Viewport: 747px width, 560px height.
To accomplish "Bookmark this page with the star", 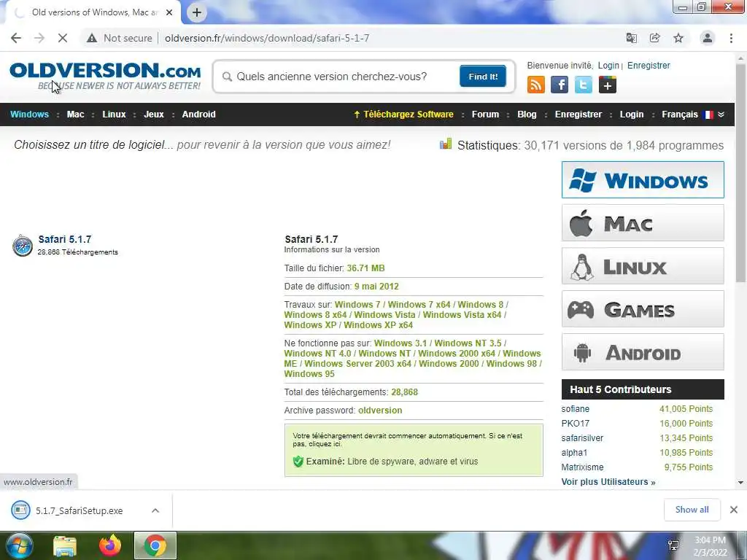I will 678,38.
